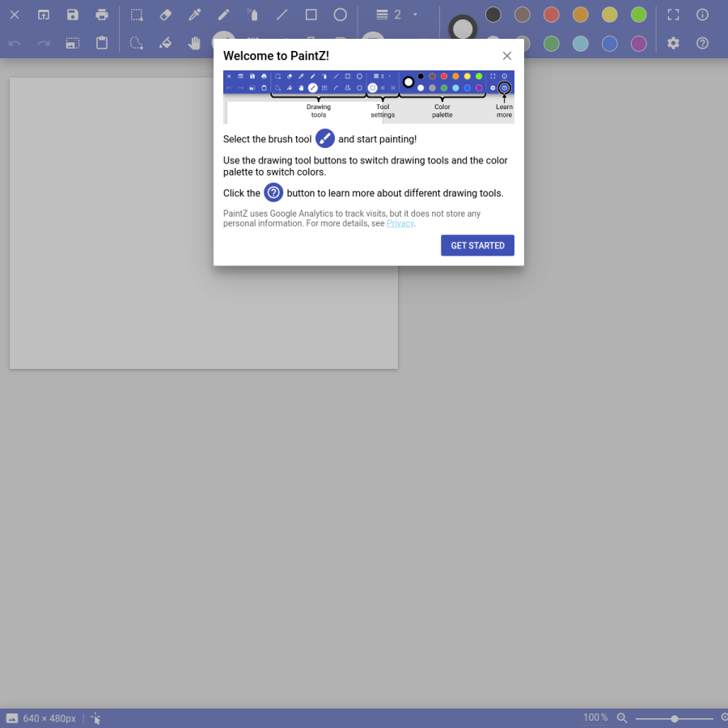Save the image with floppy disk icon
This screenshot has height=728, width=728.
(73, 15)
